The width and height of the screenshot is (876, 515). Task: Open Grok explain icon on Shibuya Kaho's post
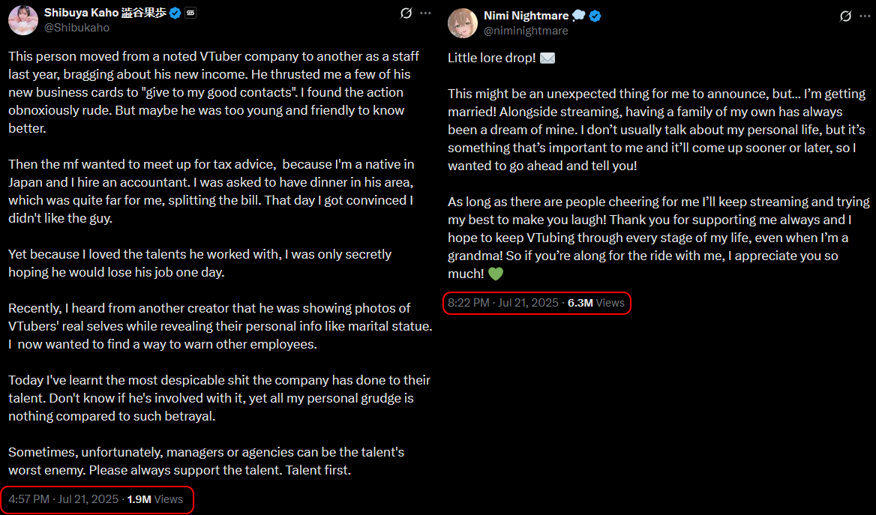pyautogui.click(x=405, y=13)
